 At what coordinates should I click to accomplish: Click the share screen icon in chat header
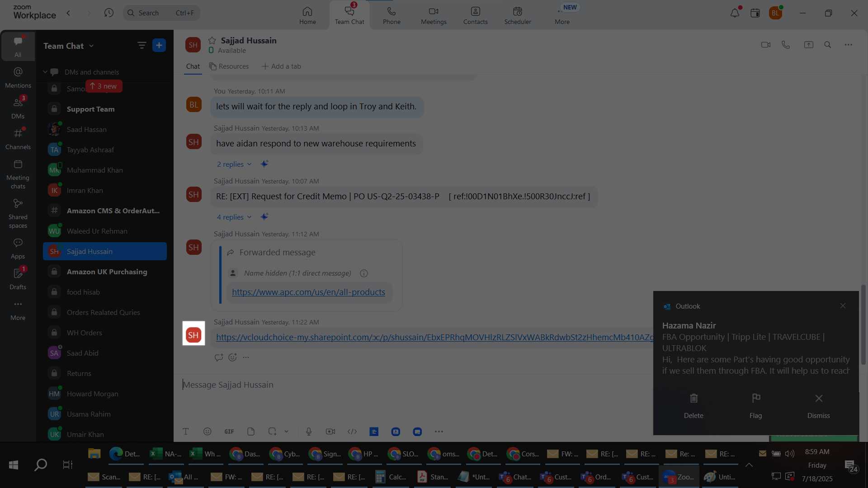tap(808, 45)
